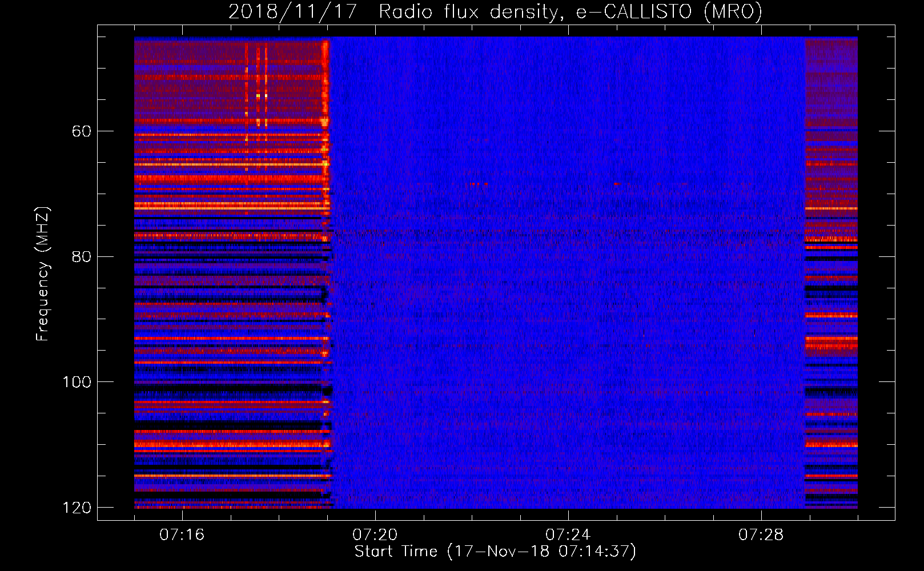Click the 07:24 time tick label
Screen dimensions: 924x571
568,535
